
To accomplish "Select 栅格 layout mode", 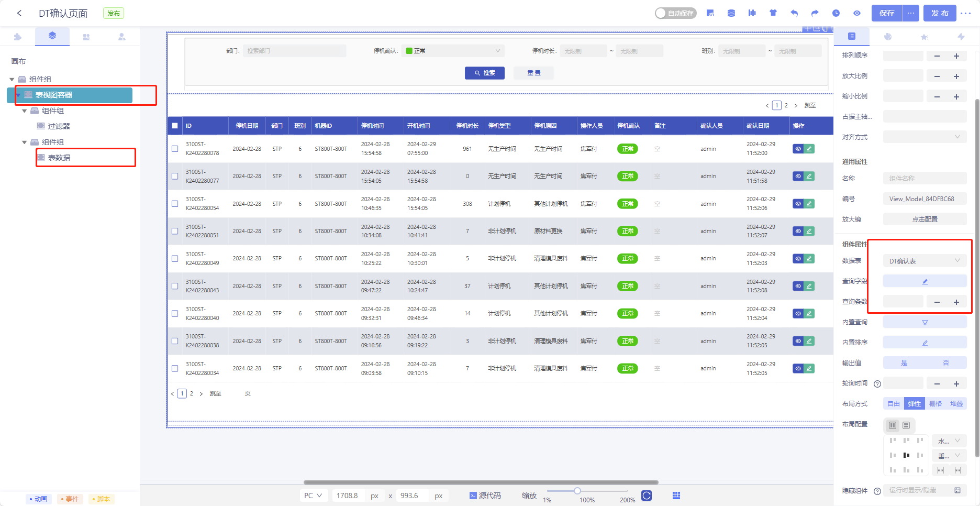I will point(936,403).
